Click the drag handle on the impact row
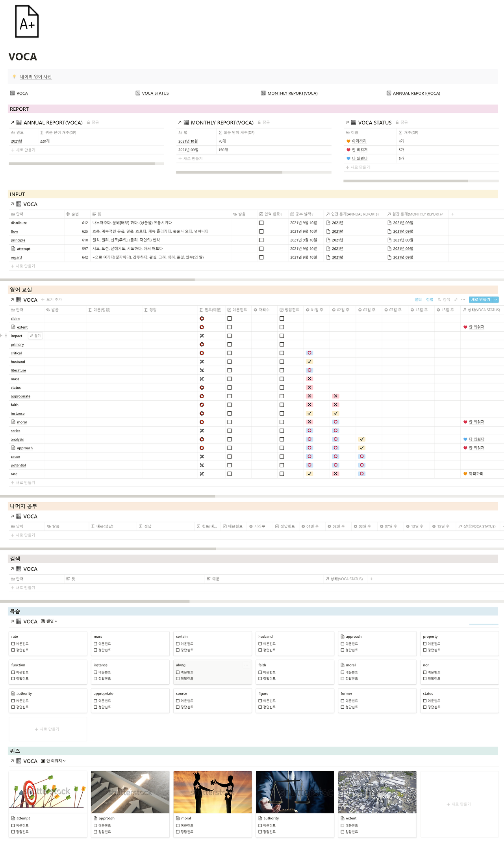The image size is (504, 843). pyautogui.click(x=6, y=336)
